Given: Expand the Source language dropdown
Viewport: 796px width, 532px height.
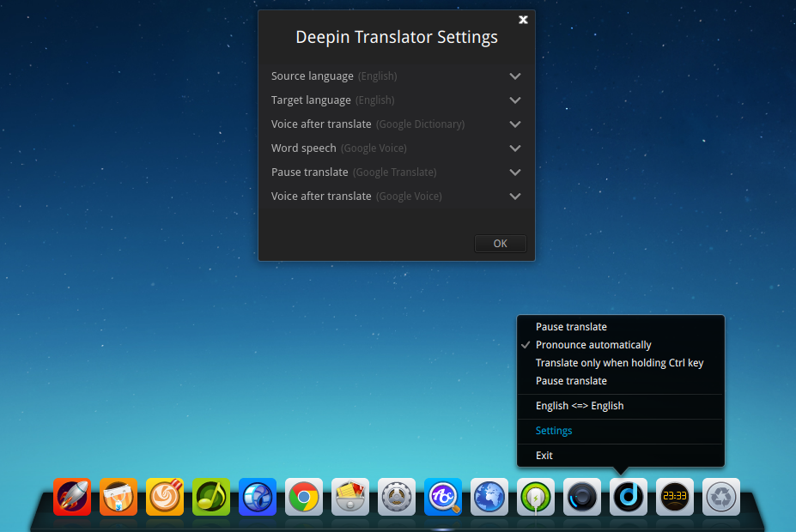Looking at the screenshot, I should (513, 76).
